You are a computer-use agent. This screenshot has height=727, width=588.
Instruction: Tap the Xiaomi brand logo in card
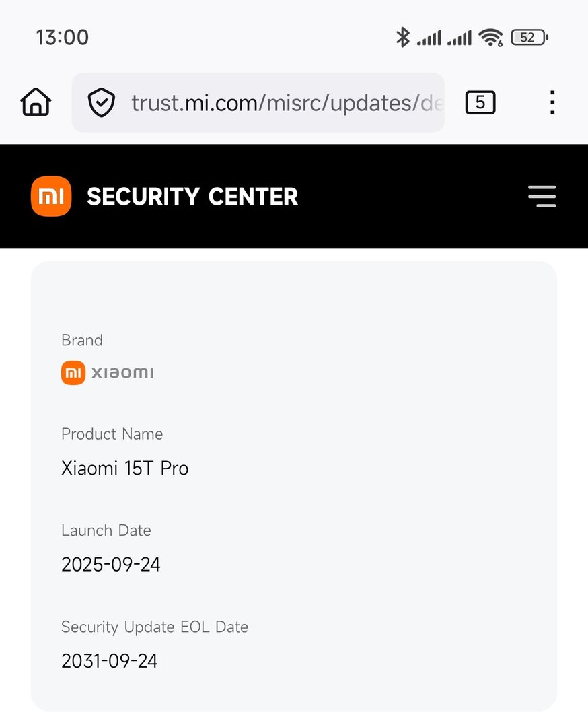[108, 372]
